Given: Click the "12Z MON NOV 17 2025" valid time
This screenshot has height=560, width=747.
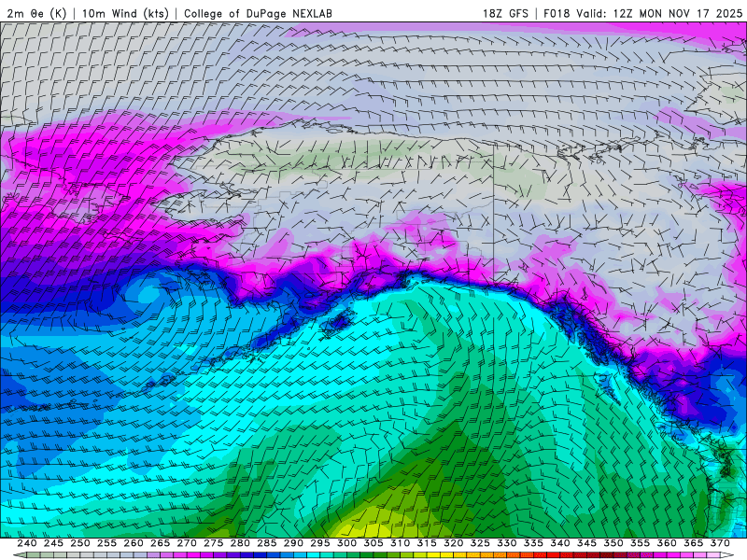Looking at the screenshot, I should click(x=678, y=13).
